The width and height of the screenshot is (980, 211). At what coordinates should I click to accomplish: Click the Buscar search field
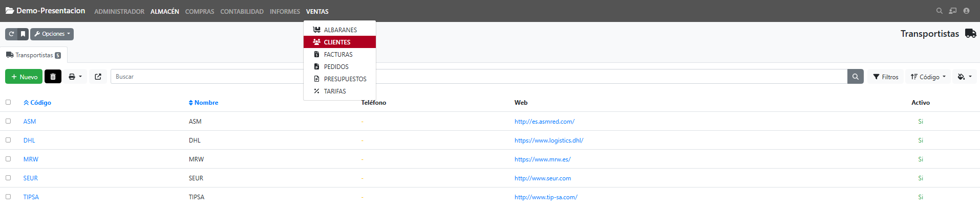[x=479, y=77]
